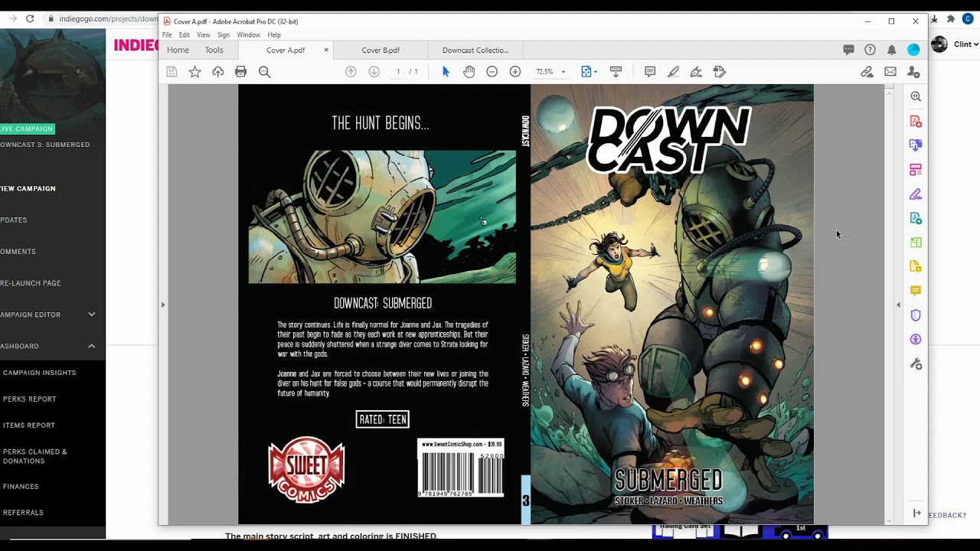Open Campaign Insights in the sidebar

pyautogui.click(x=39, y=373)
